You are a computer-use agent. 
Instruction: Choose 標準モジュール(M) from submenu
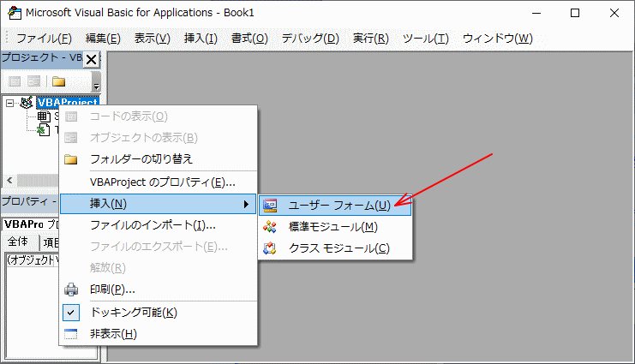point(335,227)
